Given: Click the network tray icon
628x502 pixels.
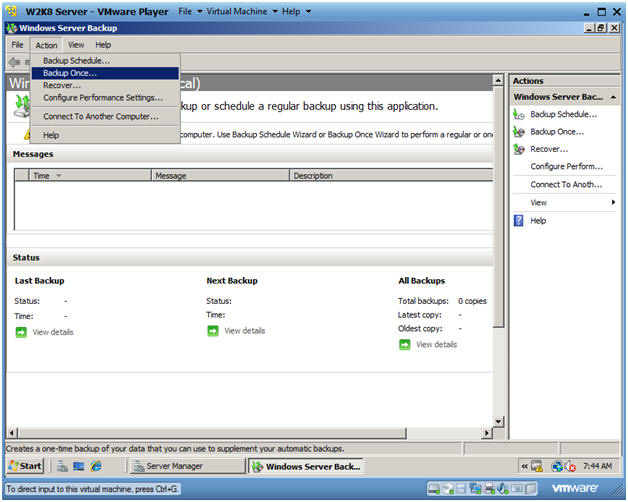Looking at the screenshot, I should (x=557, y=466).
